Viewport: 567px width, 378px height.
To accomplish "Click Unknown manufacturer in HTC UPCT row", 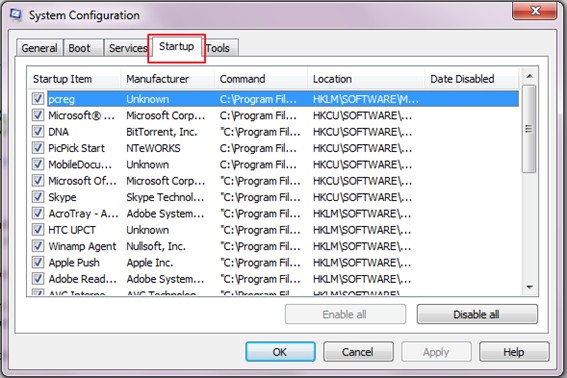I will coord(148,230).
